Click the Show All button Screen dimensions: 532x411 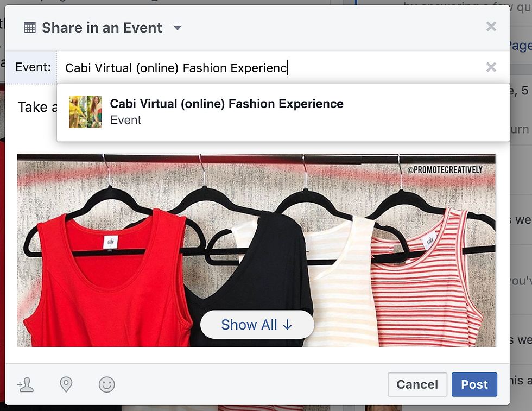[257, 325]
